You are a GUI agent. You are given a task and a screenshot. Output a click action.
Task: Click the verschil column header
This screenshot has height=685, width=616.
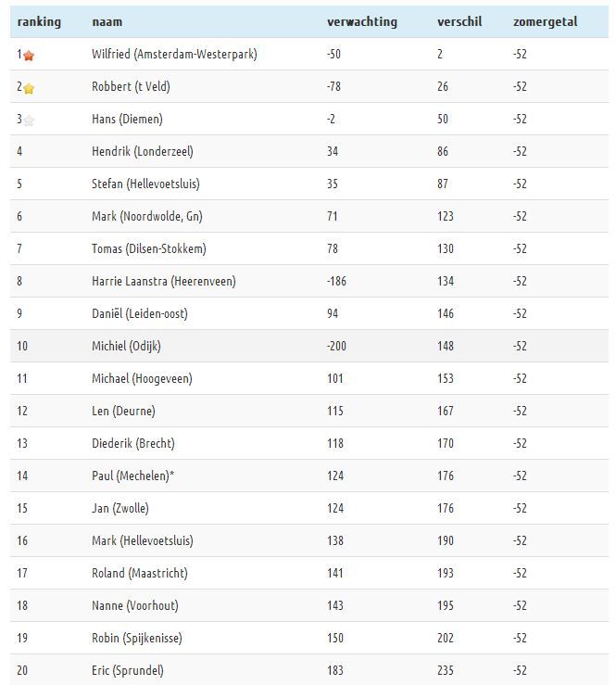pos(459,22)
